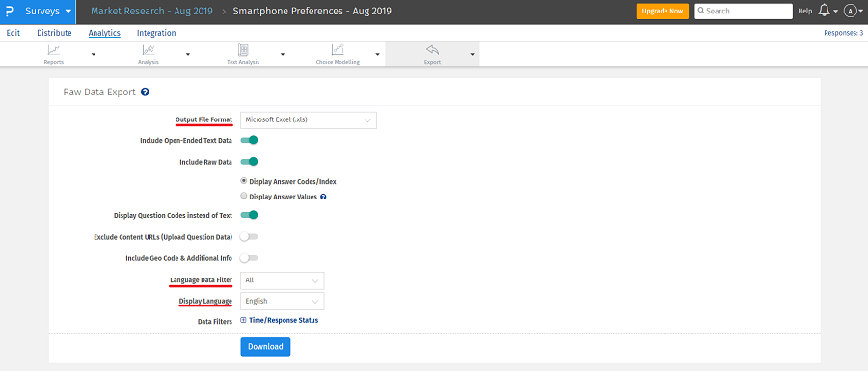Click the Download button
Screen dimensions: 868x371
[265, 347]
